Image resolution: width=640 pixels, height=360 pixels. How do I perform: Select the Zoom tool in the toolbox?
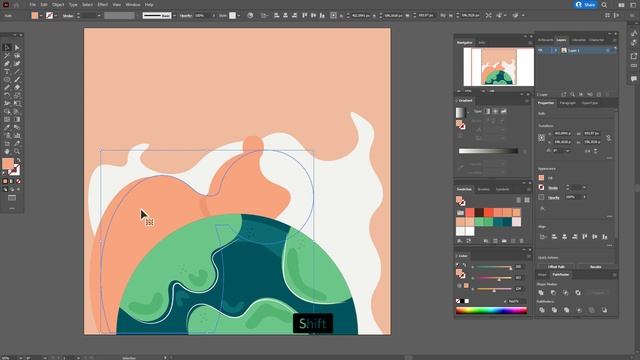point(17,151)
